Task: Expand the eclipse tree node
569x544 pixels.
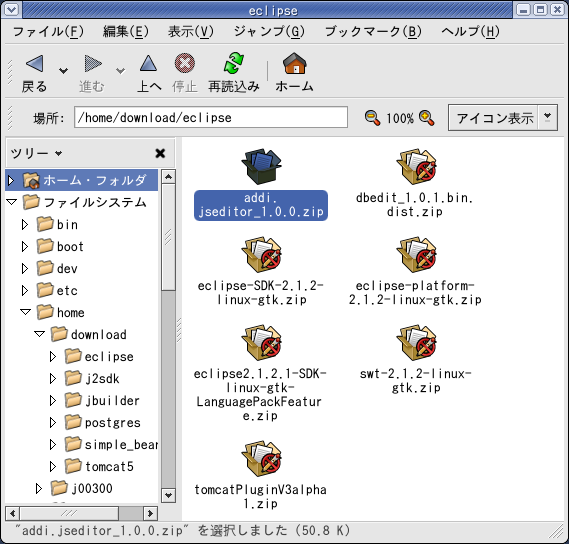Action: pyautogui.click(x=53, y=357)
